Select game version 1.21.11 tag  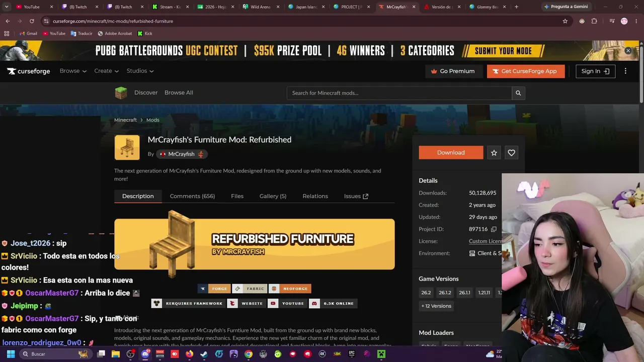click(484, 293)
